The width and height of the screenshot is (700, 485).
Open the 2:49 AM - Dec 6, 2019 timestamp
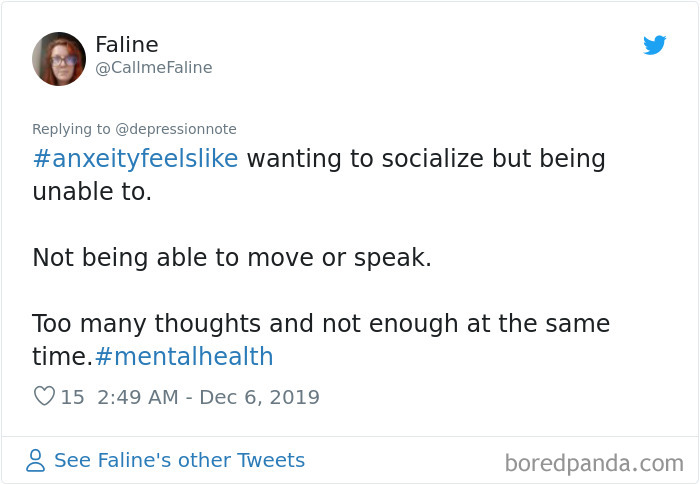(x=208, y=397)
